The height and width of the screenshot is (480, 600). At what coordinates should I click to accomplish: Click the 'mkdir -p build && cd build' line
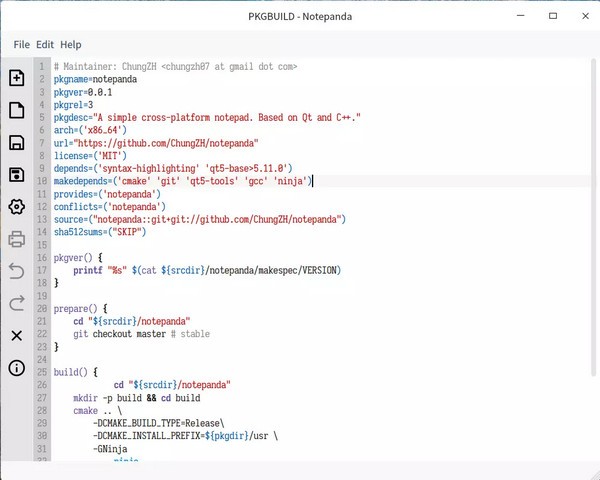pyautogui.click(x=137, y=398)
